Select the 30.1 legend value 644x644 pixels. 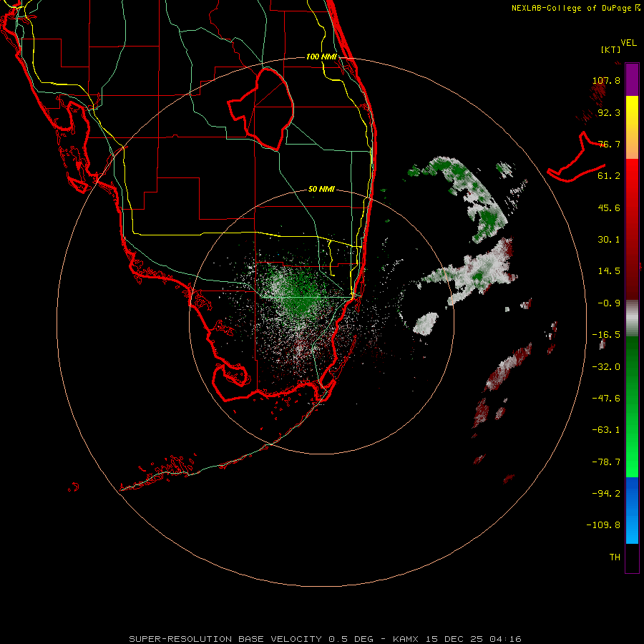point(609,240)
